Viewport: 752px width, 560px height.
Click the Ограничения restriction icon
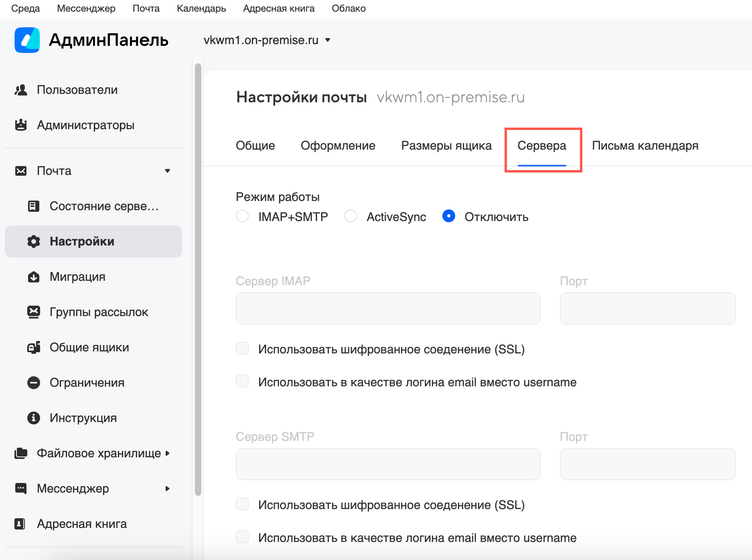(34, 383)
